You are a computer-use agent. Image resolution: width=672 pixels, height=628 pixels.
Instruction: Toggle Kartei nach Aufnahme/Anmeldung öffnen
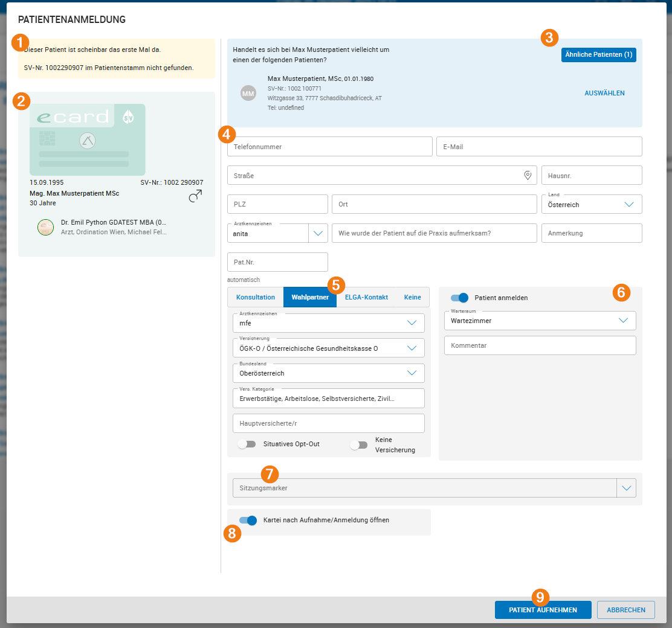[x=248, y=520]
